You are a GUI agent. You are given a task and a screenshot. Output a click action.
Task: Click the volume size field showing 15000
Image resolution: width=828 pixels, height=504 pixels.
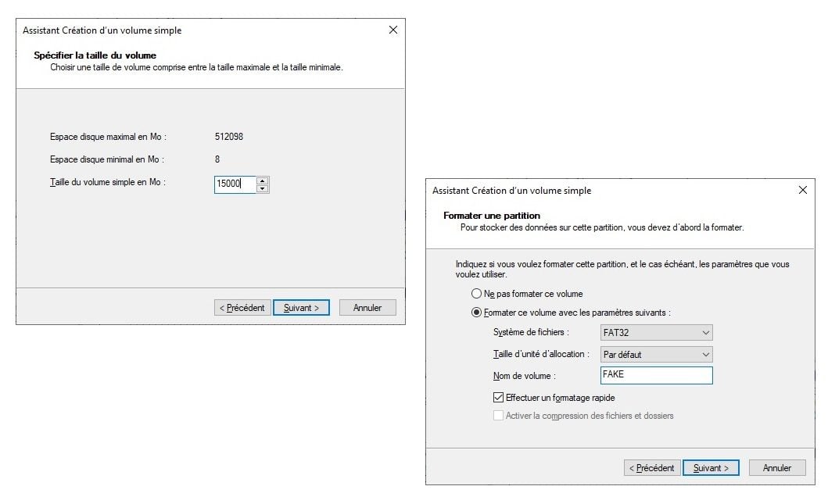click(x=235, y=184)
